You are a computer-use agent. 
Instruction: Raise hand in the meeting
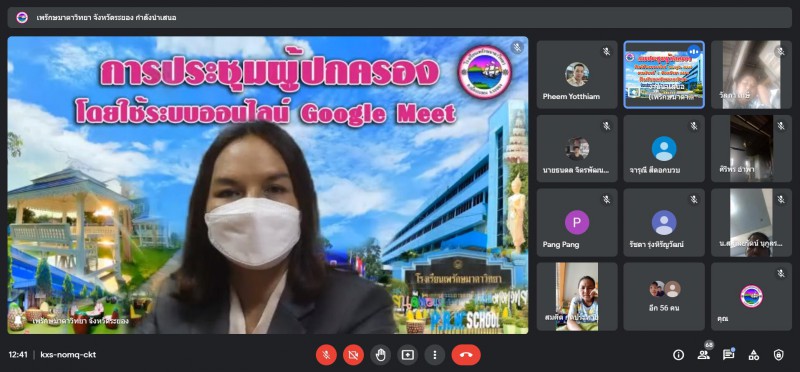[380, 355]
